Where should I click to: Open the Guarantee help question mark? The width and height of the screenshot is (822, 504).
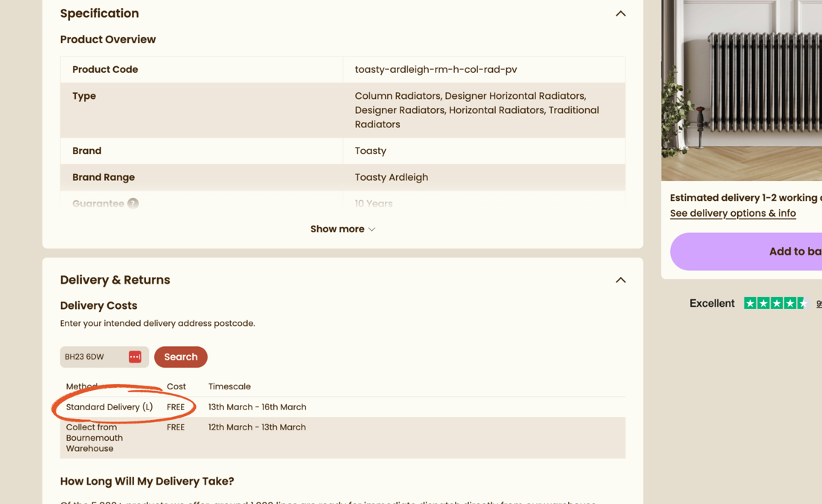coord(133,204)
